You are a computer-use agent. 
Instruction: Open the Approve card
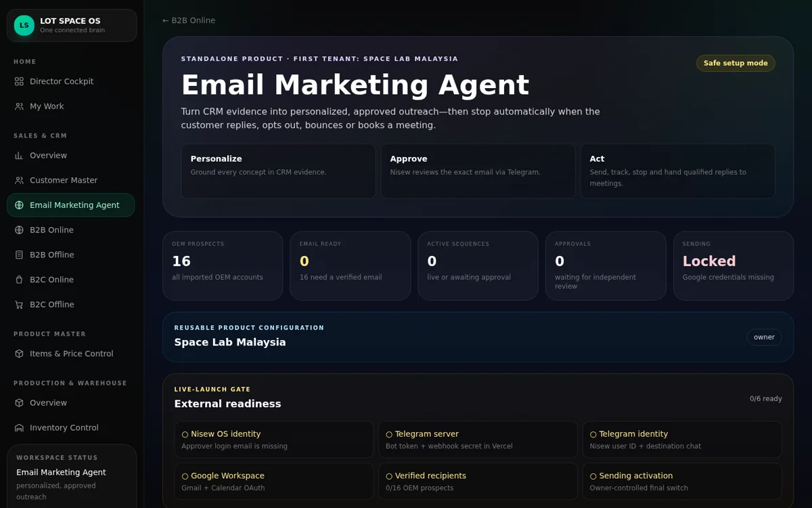point(478,171)
